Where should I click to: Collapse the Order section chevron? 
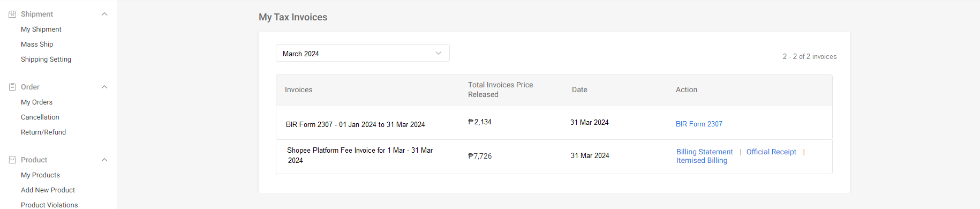104,87
